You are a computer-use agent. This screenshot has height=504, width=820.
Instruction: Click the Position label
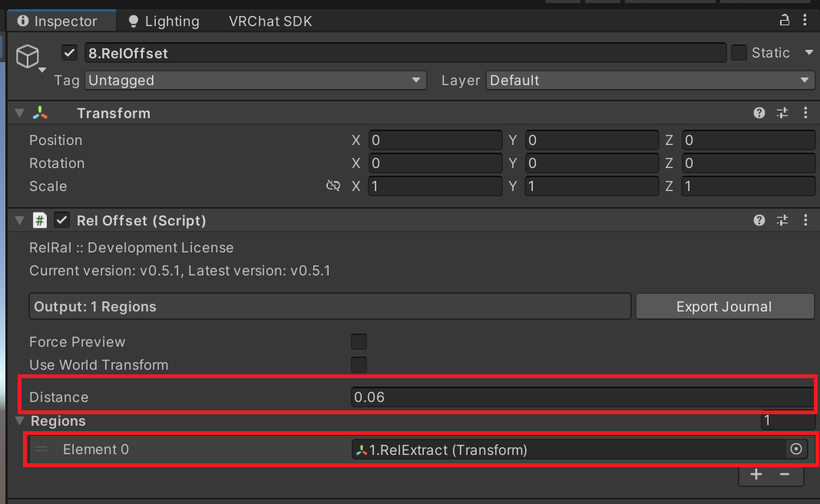tap(55, 140)
